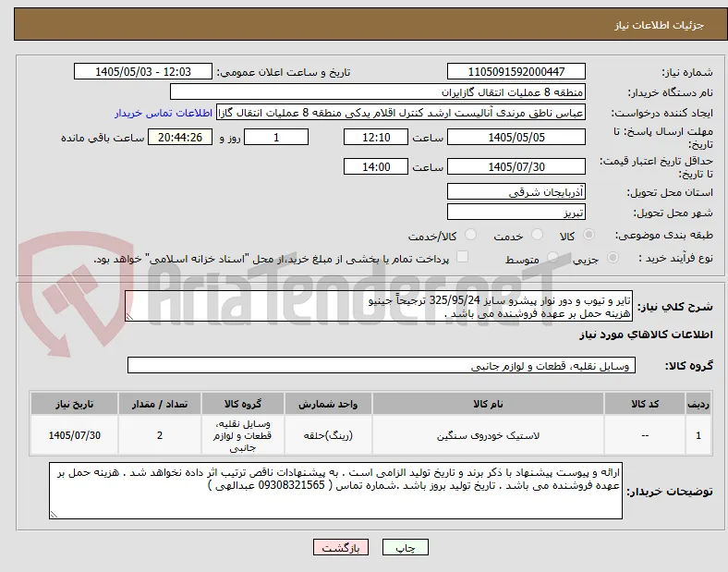
Task: Click the remaining days field showing 1
Action: 276,138
